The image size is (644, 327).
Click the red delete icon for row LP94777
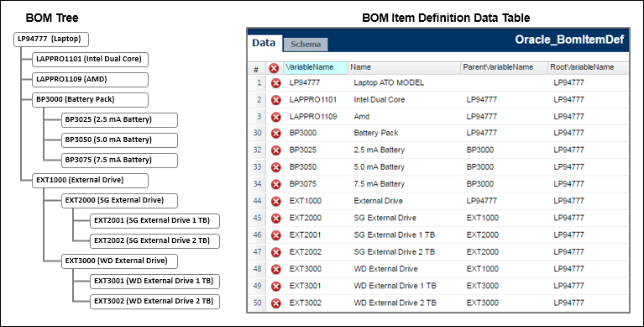[x=276, y=83]
